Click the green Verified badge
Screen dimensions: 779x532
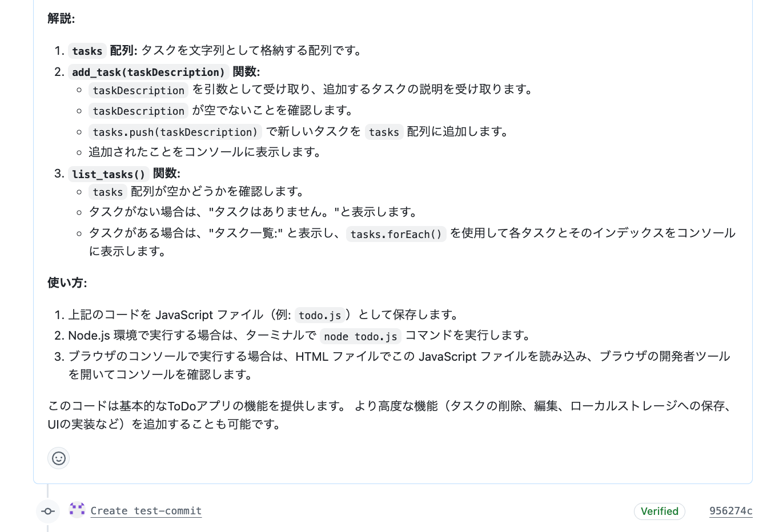click(659, 511)
